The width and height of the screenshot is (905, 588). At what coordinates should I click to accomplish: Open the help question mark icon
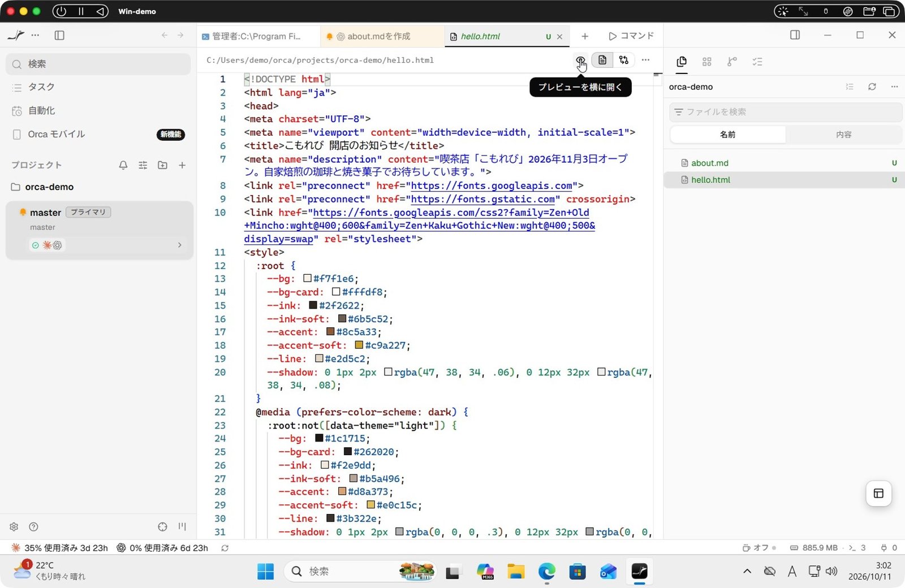[33, 527]
